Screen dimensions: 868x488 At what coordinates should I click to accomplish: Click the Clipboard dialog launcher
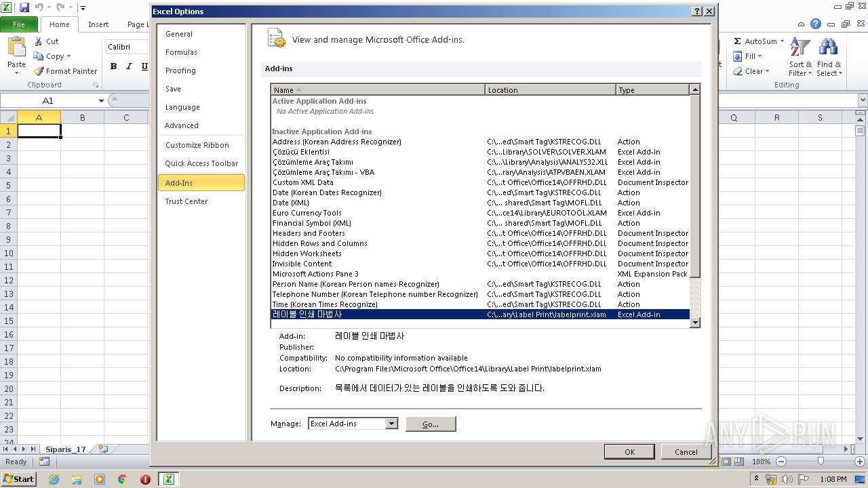tap(96, 85)
